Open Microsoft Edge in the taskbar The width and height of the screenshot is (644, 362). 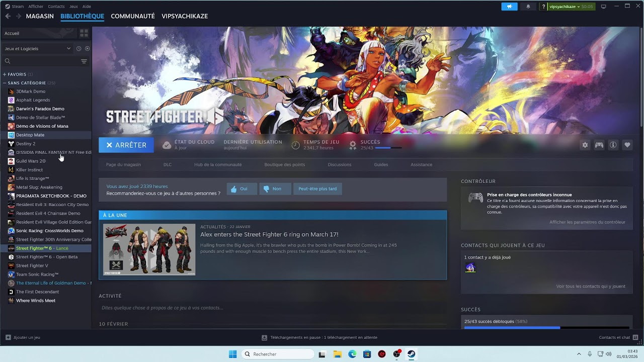[x=352, y=354]
